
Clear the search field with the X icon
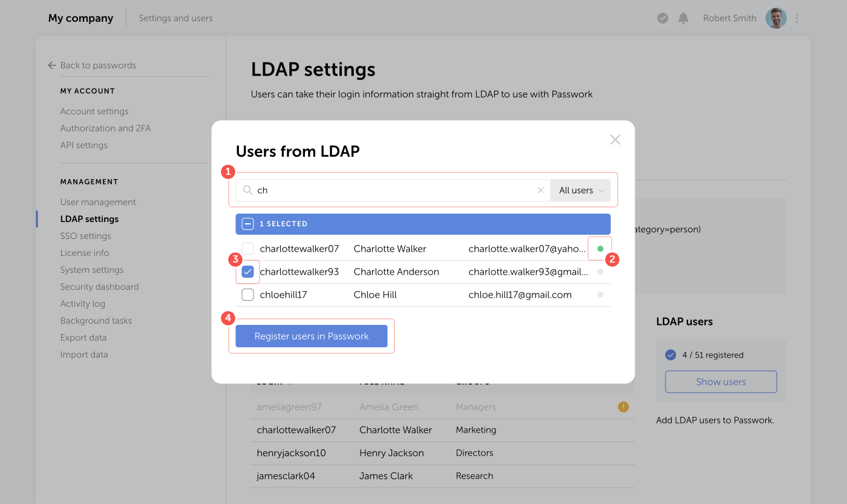pyautogui.click(x=540, y=190)
